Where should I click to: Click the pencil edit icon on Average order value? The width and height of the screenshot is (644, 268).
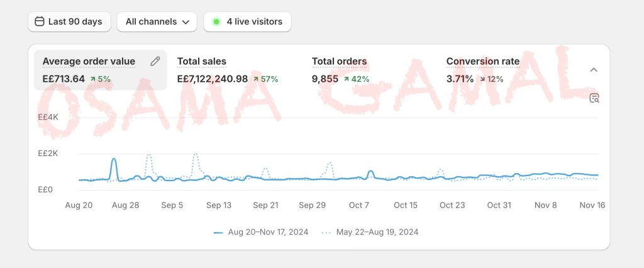tap(155, 61)
